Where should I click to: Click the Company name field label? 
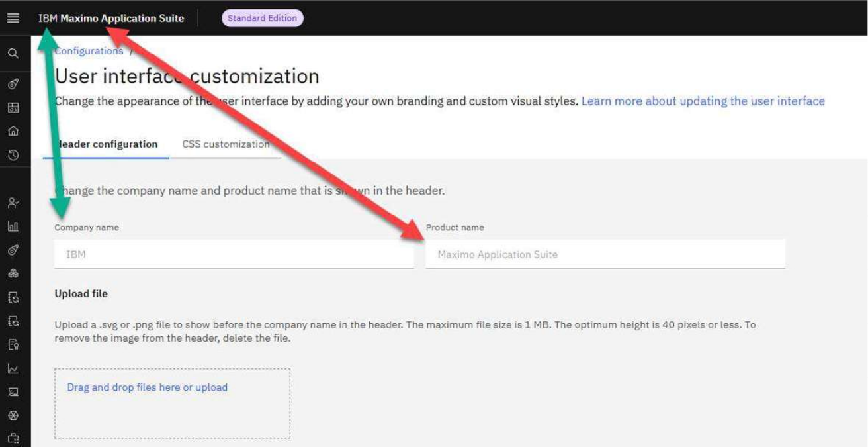pyautogui.click(x=87, y=228)
